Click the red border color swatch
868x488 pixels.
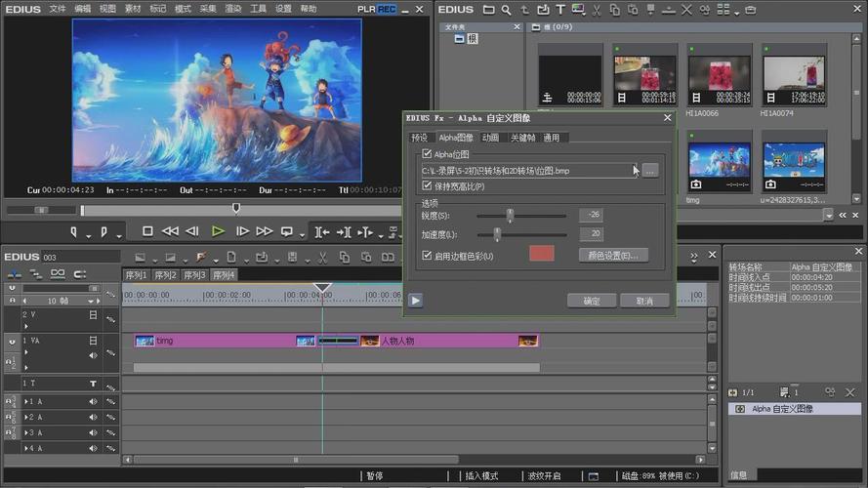[541, 254]
